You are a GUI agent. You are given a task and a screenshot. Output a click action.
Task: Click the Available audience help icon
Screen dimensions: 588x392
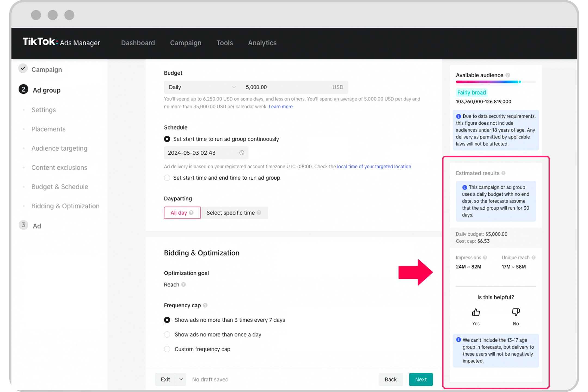508,75
